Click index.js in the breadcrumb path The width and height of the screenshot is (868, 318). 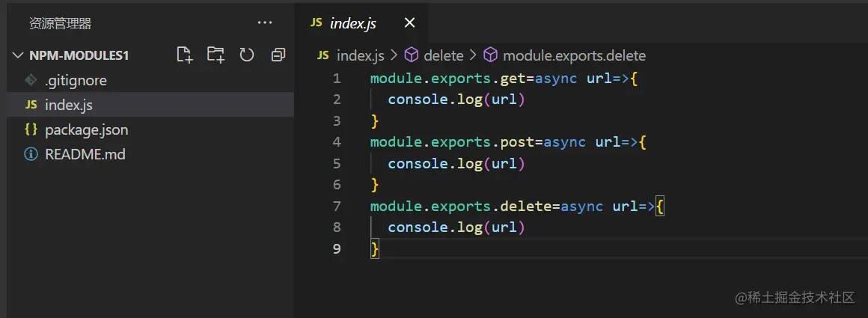coord(360,55)
